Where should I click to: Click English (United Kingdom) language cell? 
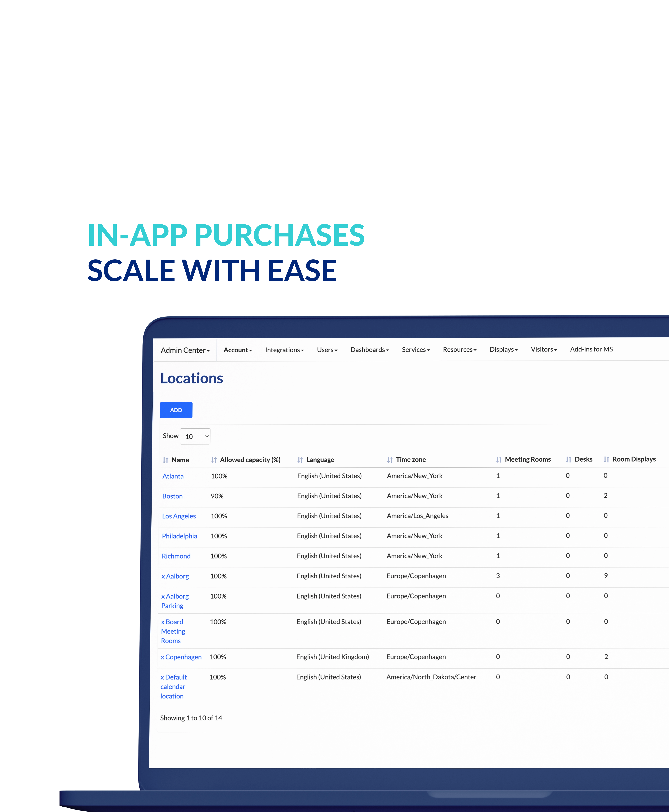pyautogui.click(x=333, y=657)
